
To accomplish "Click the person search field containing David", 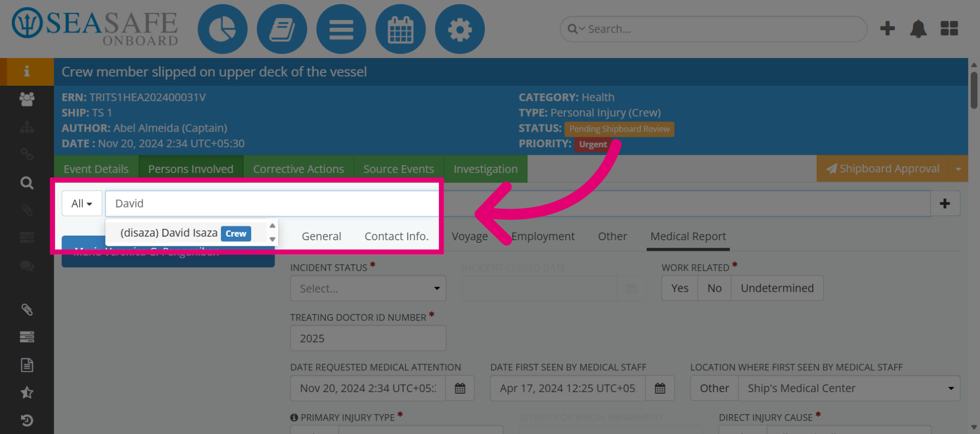I will pyautogui.click(x=518, y=203).
